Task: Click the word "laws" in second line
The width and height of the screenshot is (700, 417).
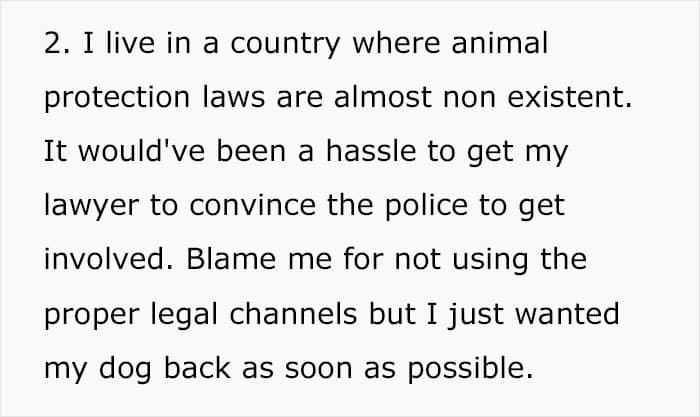Action: (x=233, y=97)
